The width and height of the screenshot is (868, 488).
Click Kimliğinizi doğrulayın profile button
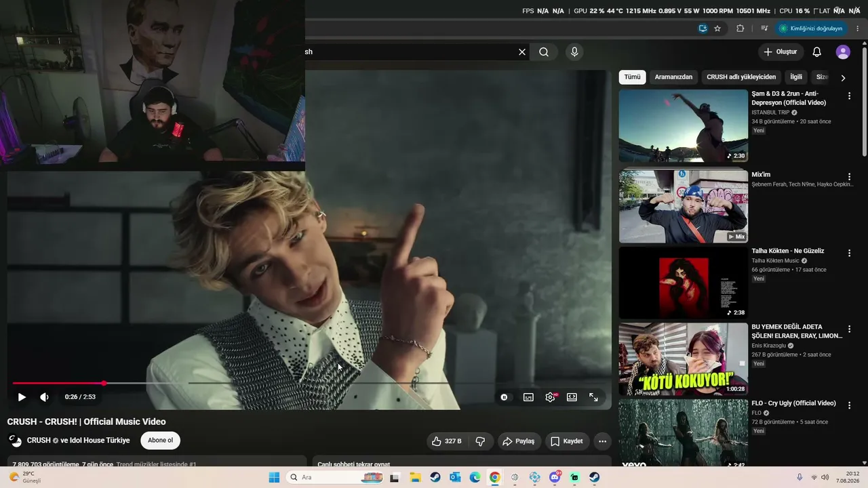tap(812, 28)
